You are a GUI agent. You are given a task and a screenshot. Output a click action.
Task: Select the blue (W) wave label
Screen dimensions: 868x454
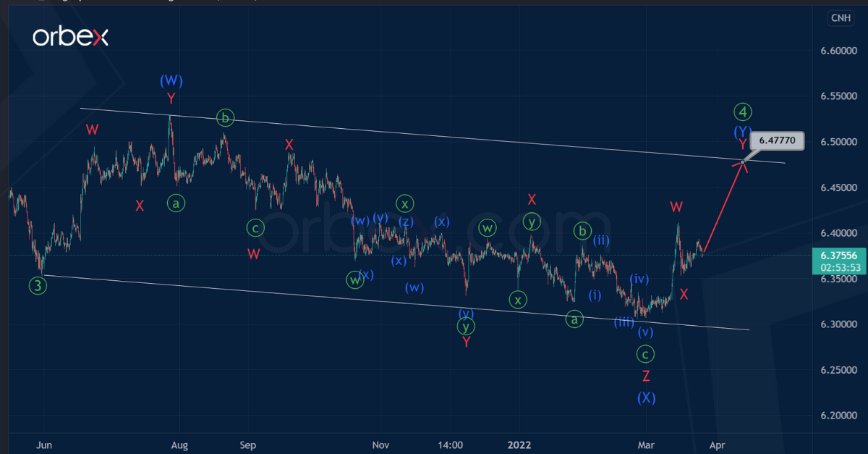[x=171, y=80]
